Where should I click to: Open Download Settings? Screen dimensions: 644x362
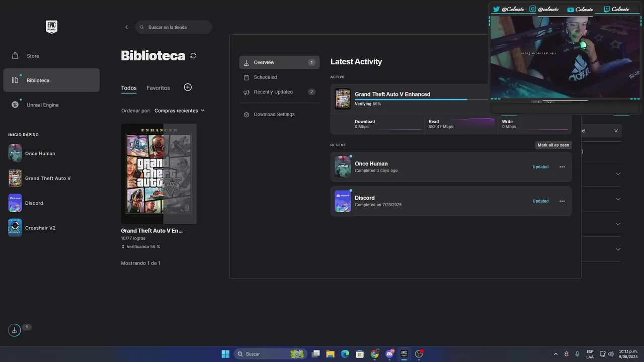279,115
